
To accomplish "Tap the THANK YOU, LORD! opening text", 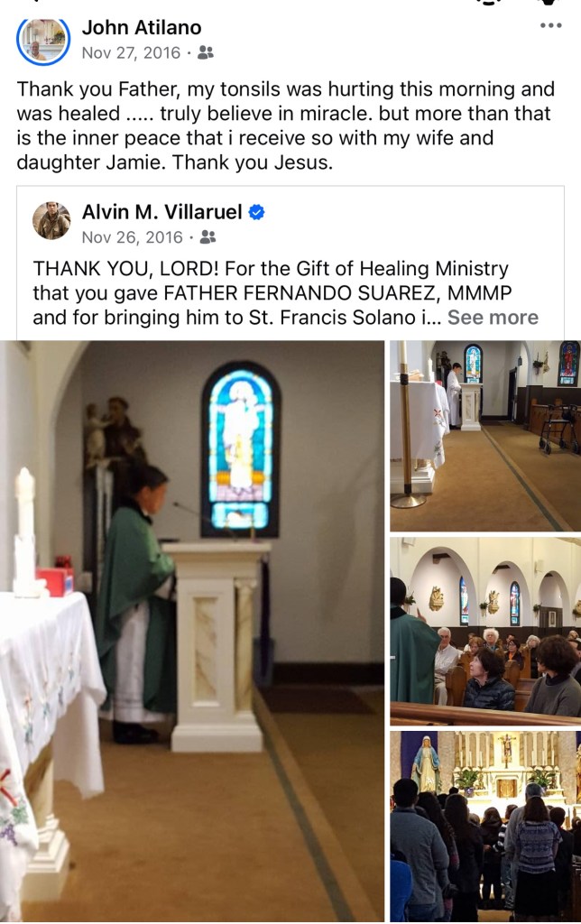I will [x=126, y=269].
